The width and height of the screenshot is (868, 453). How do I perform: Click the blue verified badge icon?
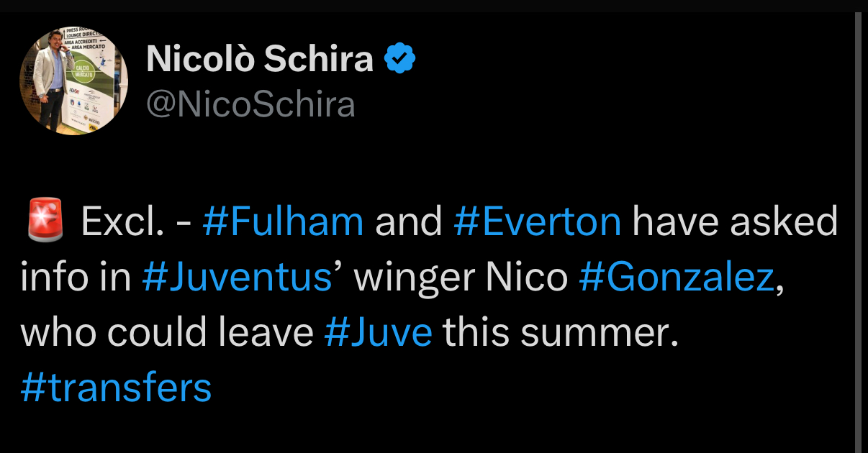click(401, 59)
